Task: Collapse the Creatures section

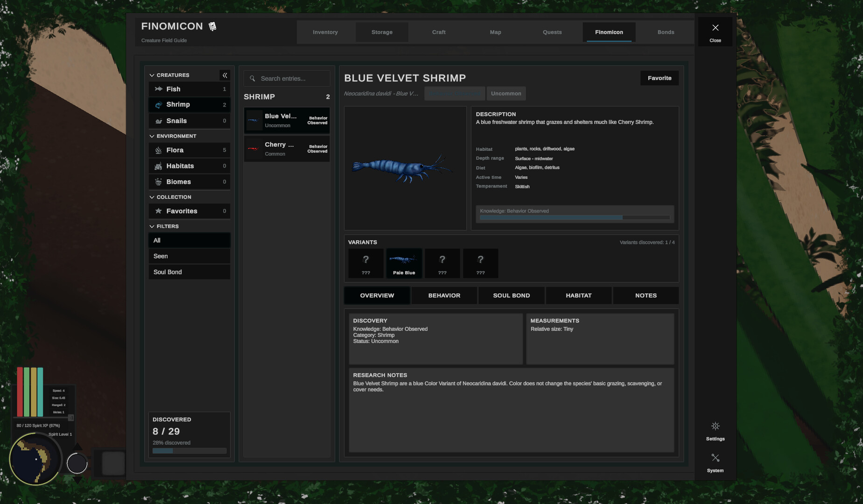Action: coord(152,75)
